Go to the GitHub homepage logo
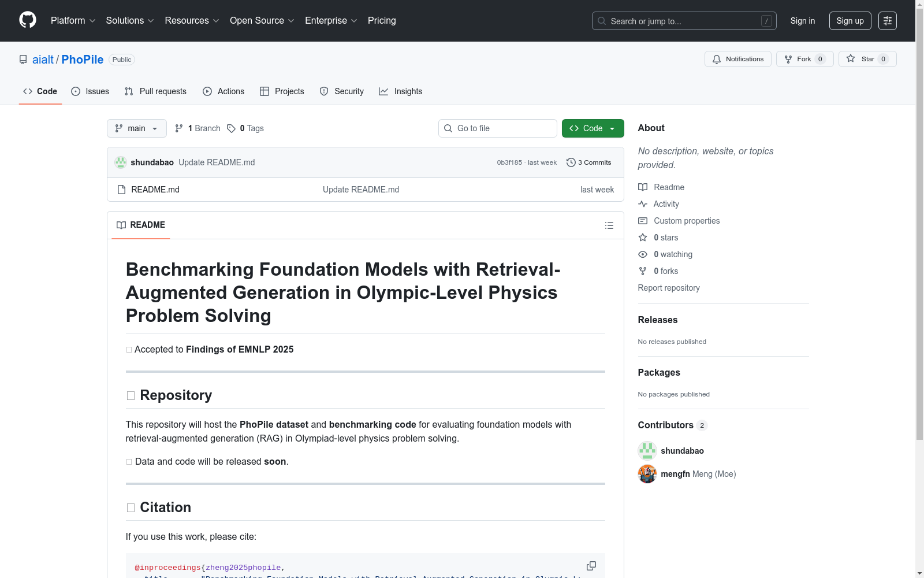Viewport: 924px width, 578px height. pos(28,20)
